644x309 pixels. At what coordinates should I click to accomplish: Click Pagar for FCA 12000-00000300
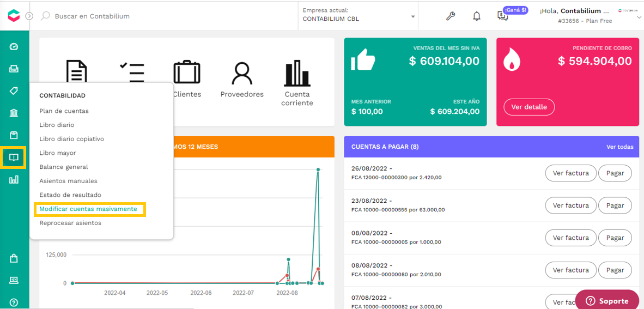tap(615, 173)
